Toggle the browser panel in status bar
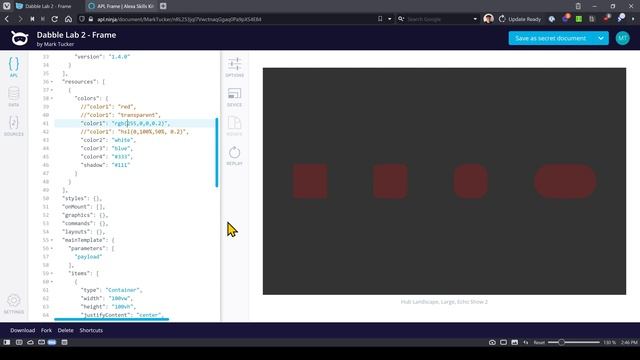The height and width of the screenshot is (360, 640). click(7, 342)
